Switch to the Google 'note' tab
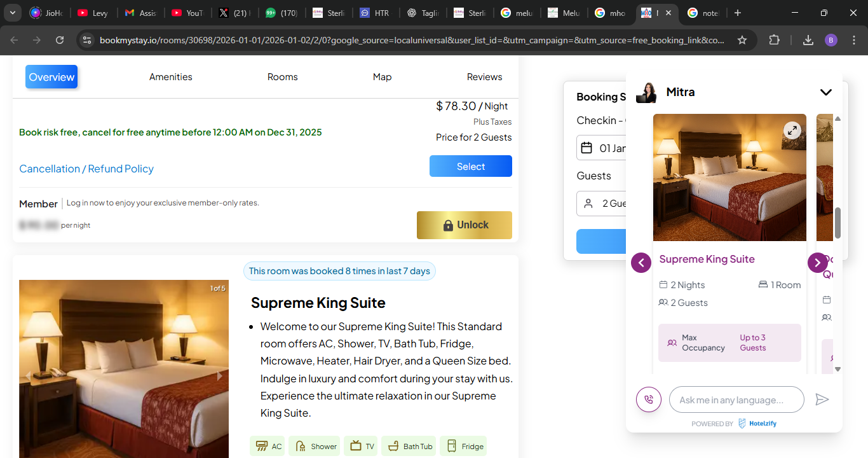 (703, 13)
